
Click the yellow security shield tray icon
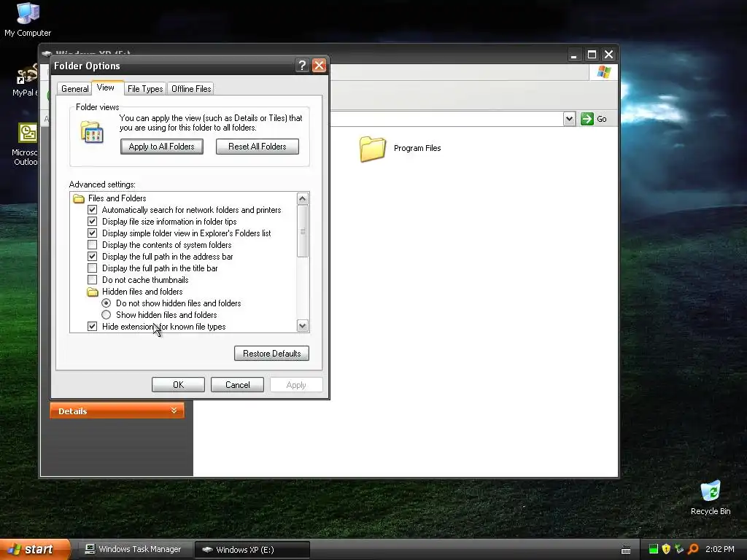(x=666, y=549)
